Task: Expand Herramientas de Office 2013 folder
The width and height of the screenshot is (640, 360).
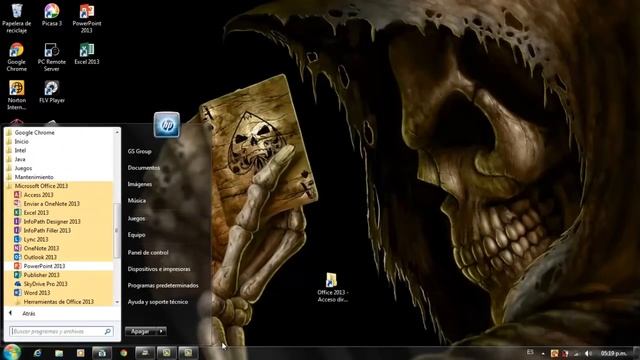Action: click(58, 302)
